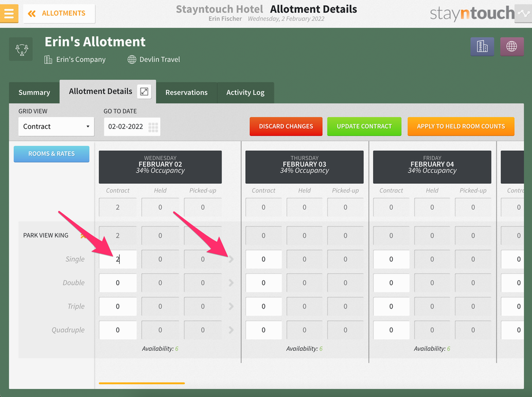The height and width of the screenshot is (397, 532).
Task: Click the Double row copy-right chevron
Action: pyautogui.click(x=231, y=283)
